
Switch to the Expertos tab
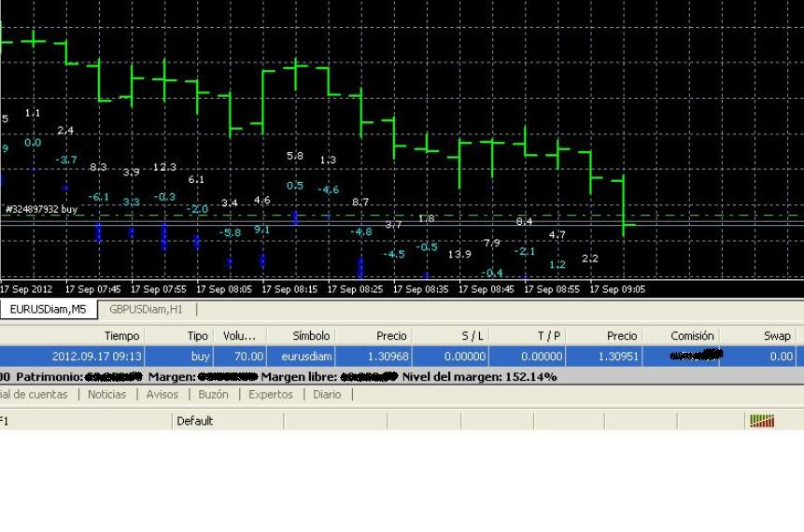click(x=271, y=395)
